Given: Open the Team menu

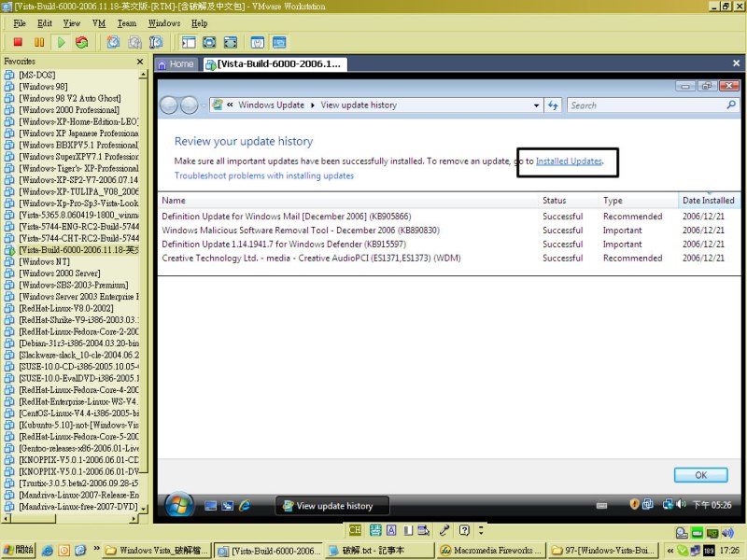Looking at the screenshot, I should (127, 23).
